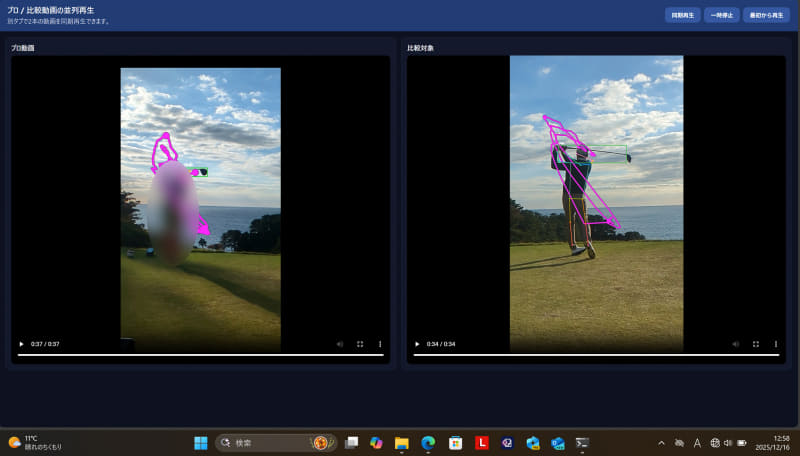
Task: Click the IME input mode A indicator
Action: click(697, 443)
